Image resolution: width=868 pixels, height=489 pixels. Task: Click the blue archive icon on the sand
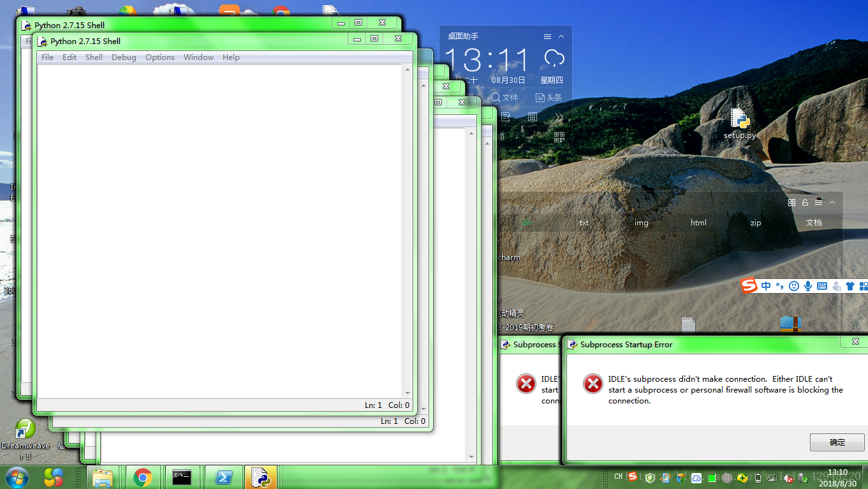[790, 324]
